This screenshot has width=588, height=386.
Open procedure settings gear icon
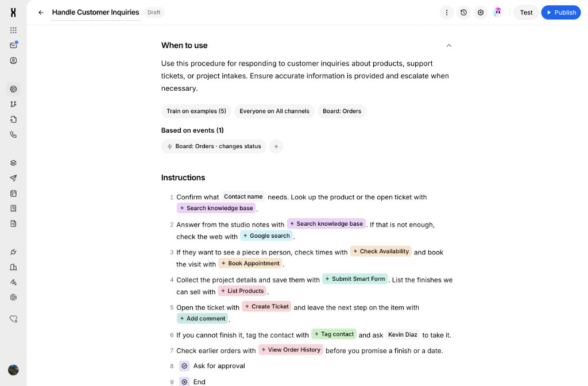point(481,13)
